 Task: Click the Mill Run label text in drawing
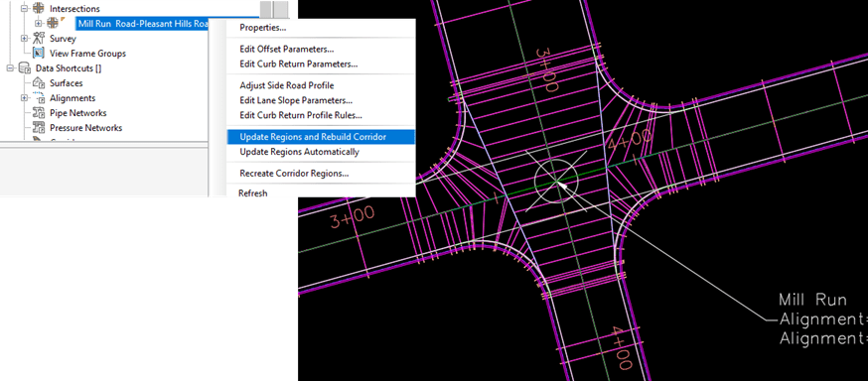[x=812, y=301]
